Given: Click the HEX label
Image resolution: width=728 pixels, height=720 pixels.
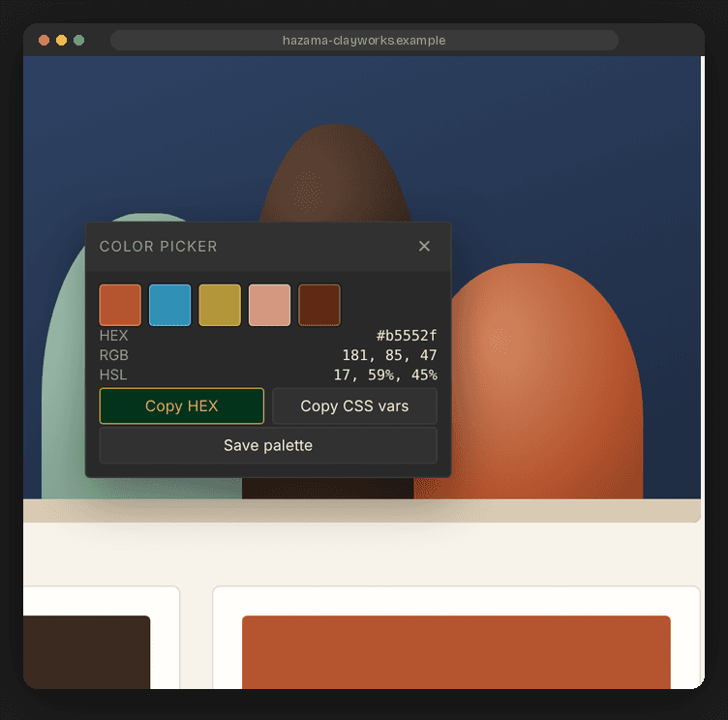Looking at the screenshot, I should point(113,336).
